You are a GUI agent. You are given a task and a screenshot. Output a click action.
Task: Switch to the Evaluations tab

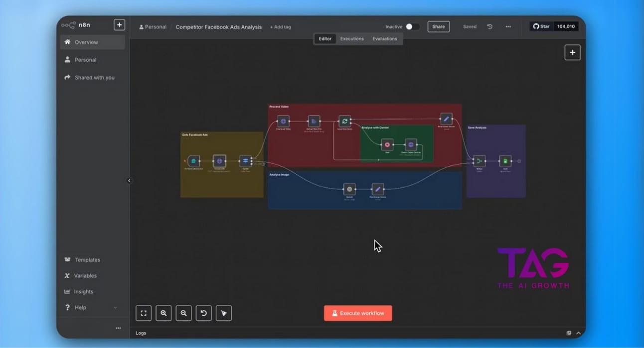(x=385, y=39)
